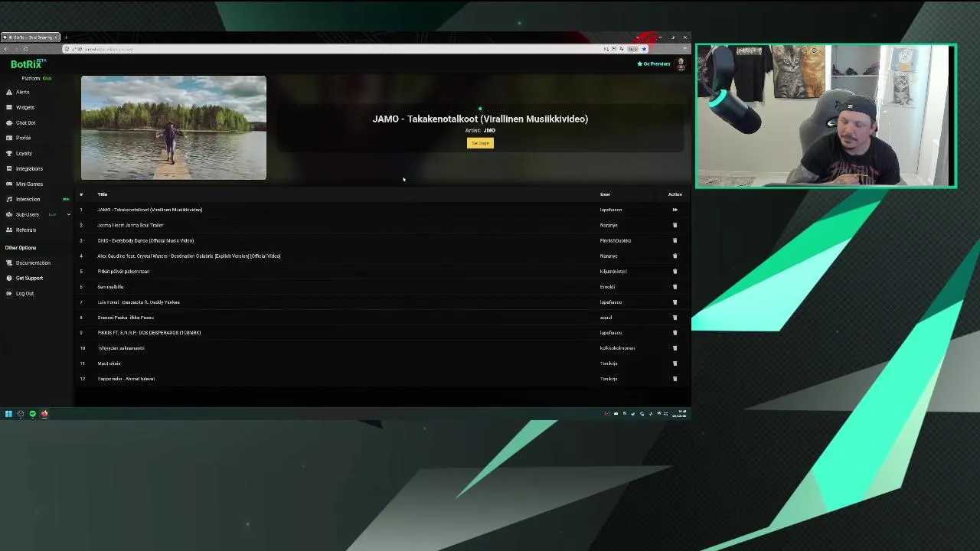Click the Luis Fonsi - Despacito title
Viewport: 980px width, 551px height.
[139, 302]
